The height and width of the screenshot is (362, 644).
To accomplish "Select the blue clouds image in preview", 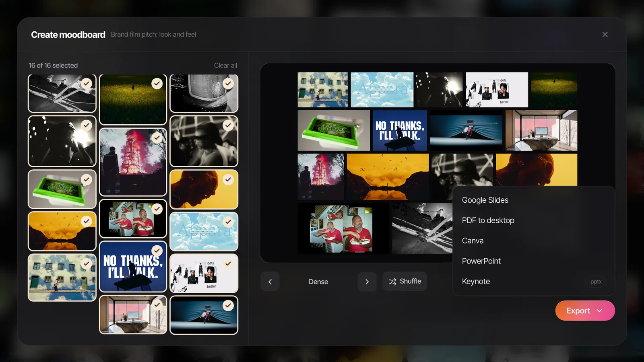I will (x=382, y=90).
